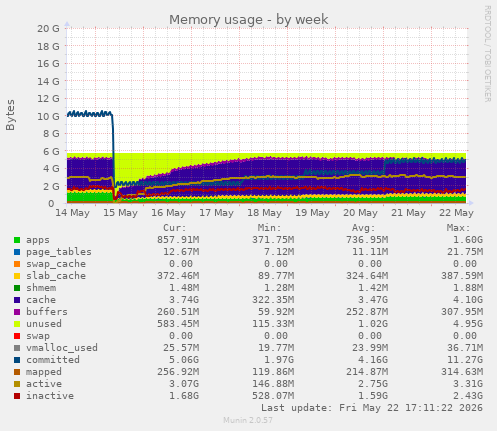Viewport: 497px width, 431px height.
Task: Click the dark red inactive legend swatch
Action: [17, 396]
